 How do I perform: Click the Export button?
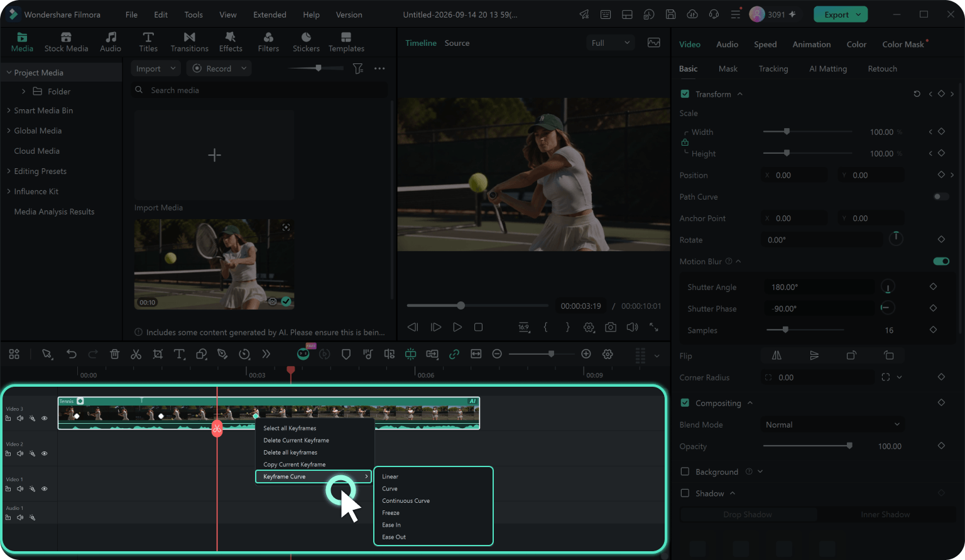coord(841,14)
